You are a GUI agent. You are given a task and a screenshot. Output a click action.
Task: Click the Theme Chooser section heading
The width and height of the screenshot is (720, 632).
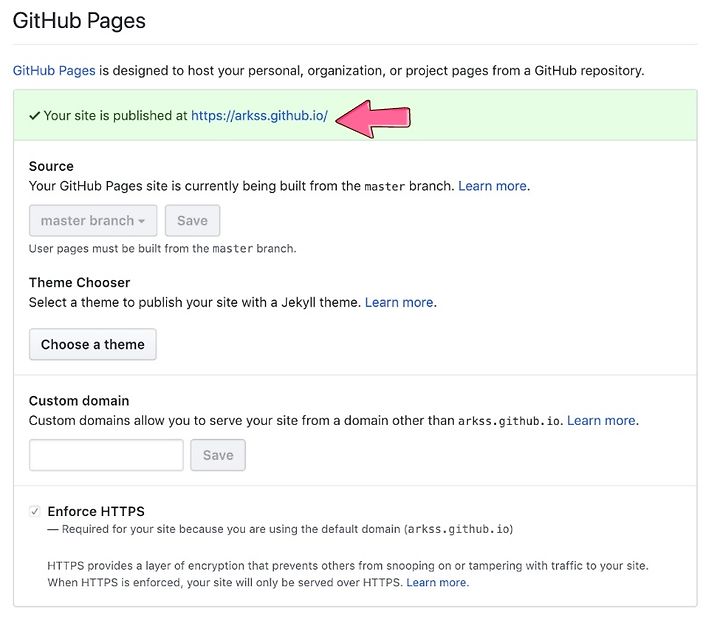pyautogui.click(x=79, y=282)
